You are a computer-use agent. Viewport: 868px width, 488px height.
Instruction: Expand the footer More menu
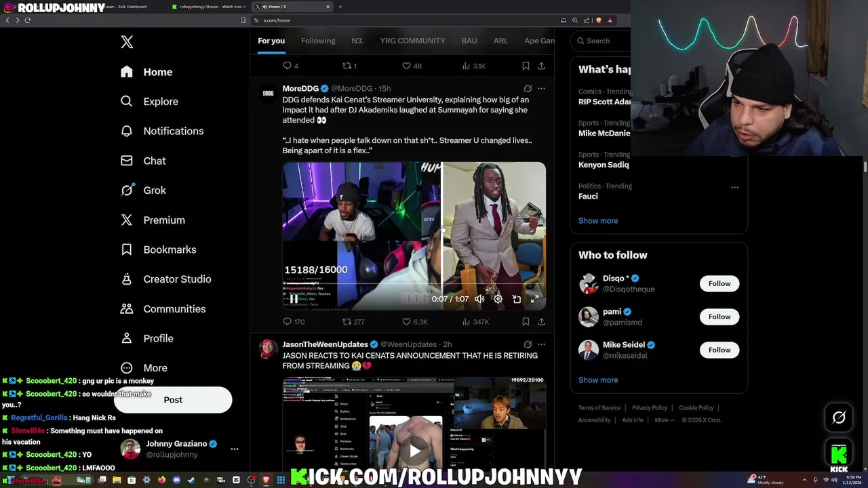click(x=665, y=420)
